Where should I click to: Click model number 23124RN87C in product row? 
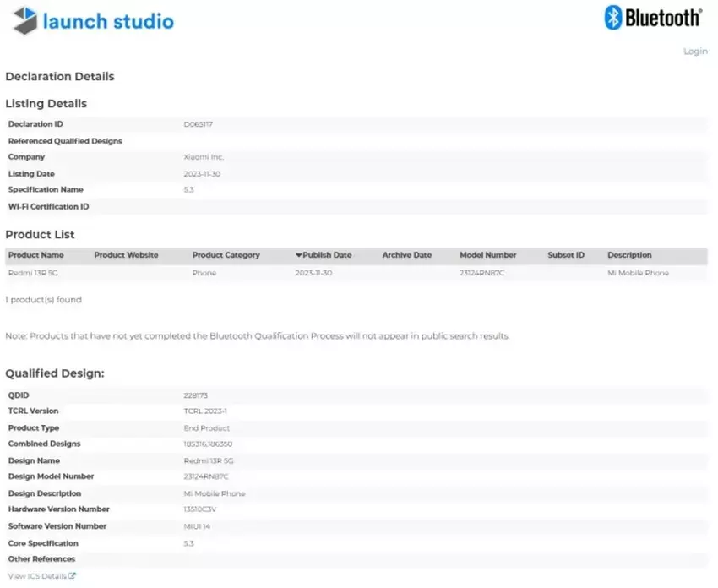pyautogui.click(x=481, y=274)
